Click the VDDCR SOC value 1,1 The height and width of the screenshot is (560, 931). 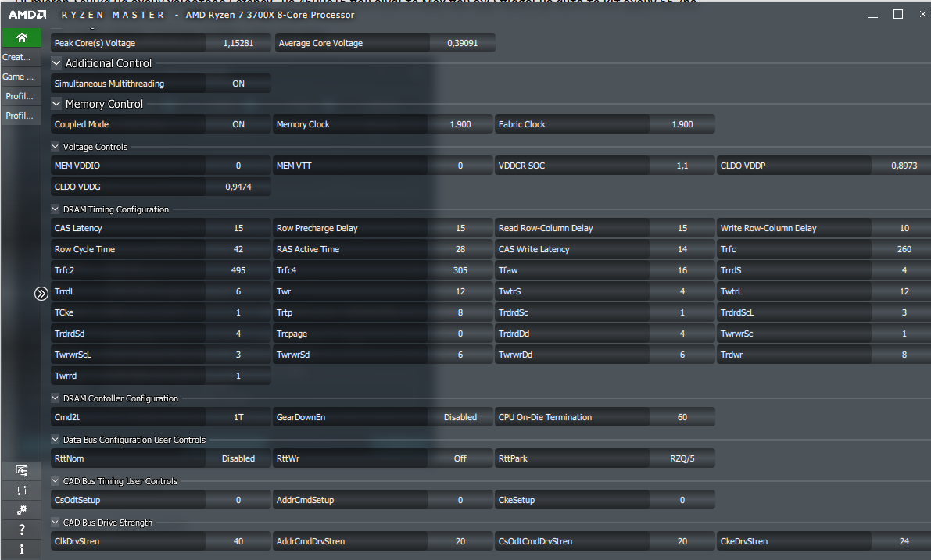[682, 166]
